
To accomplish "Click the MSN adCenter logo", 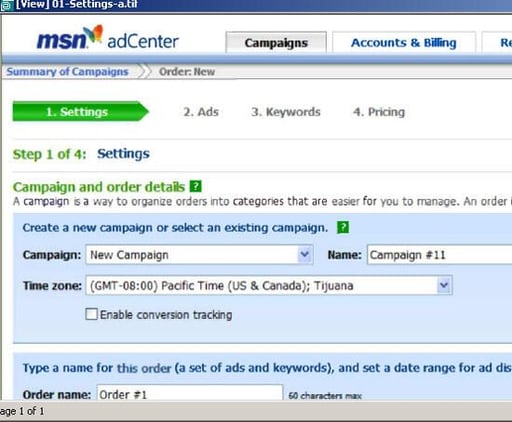I will pos(108,38).
